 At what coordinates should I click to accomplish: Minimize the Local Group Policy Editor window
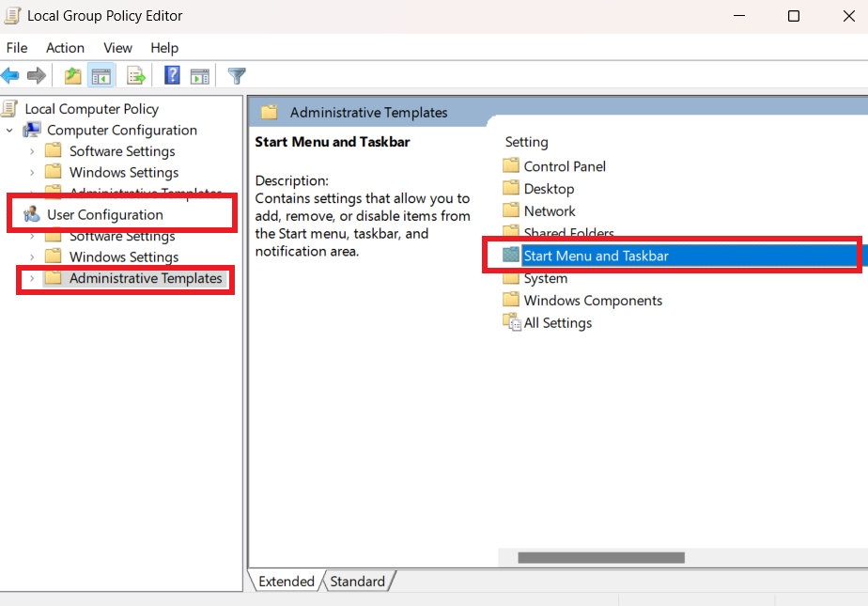coord(739,16)
